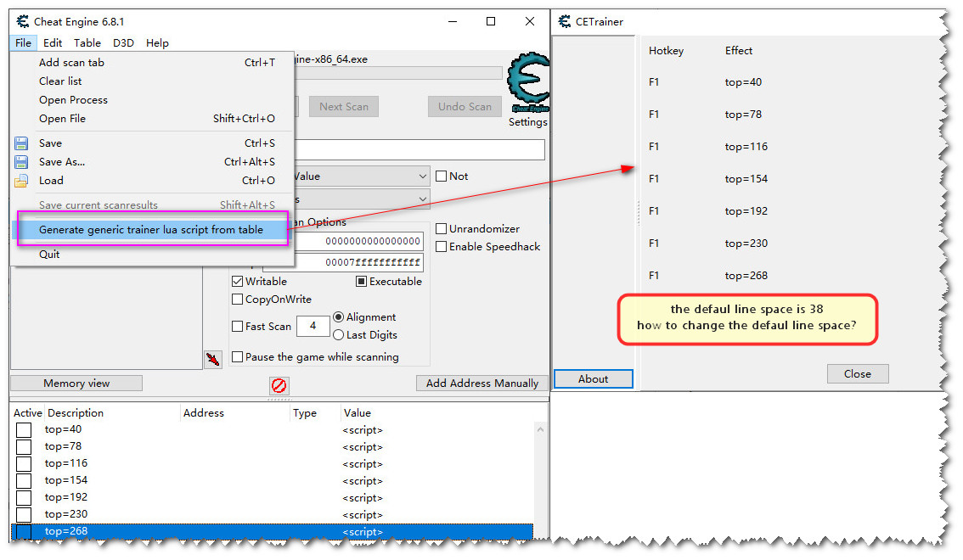Activate the top=230 table entry checkbox
963x560 pixels.
point(24,515)
